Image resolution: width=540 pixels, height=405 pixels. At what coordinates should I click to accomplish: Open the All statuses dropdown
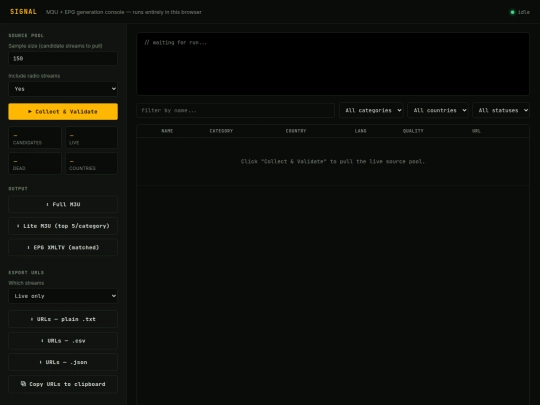click(x=501, y=111)
